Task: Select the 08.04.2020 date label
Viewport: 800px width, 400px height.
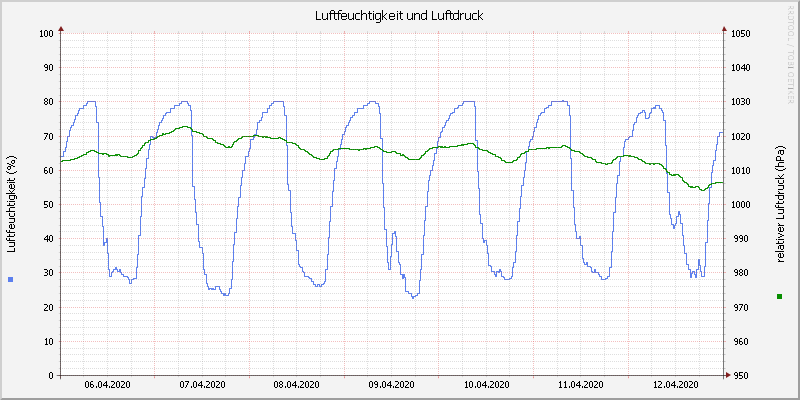Action: click(x=297, y=385)
